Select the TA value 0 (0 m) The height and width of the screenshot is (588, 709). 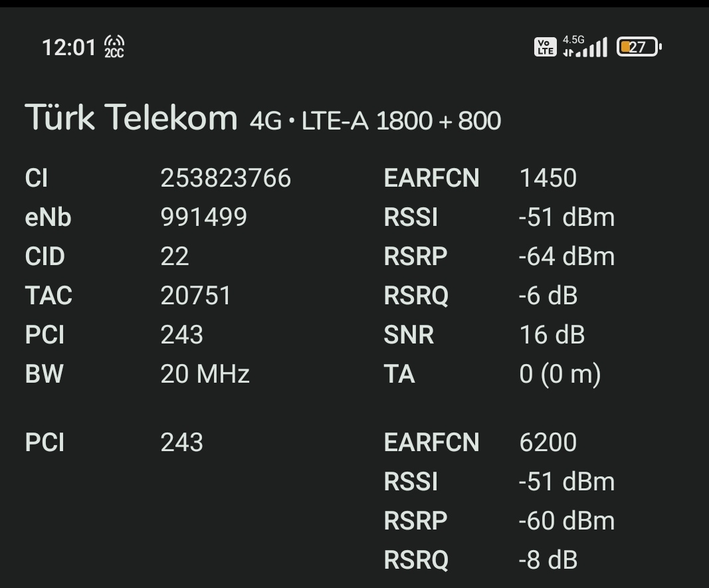tap(560, 374)
